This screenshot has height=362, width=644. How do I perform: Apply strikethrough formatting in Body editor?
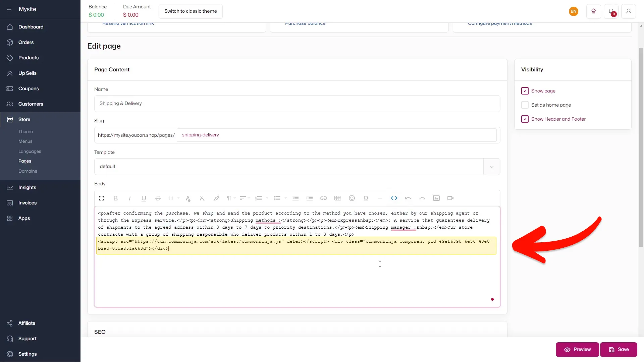tap(158, 198)
